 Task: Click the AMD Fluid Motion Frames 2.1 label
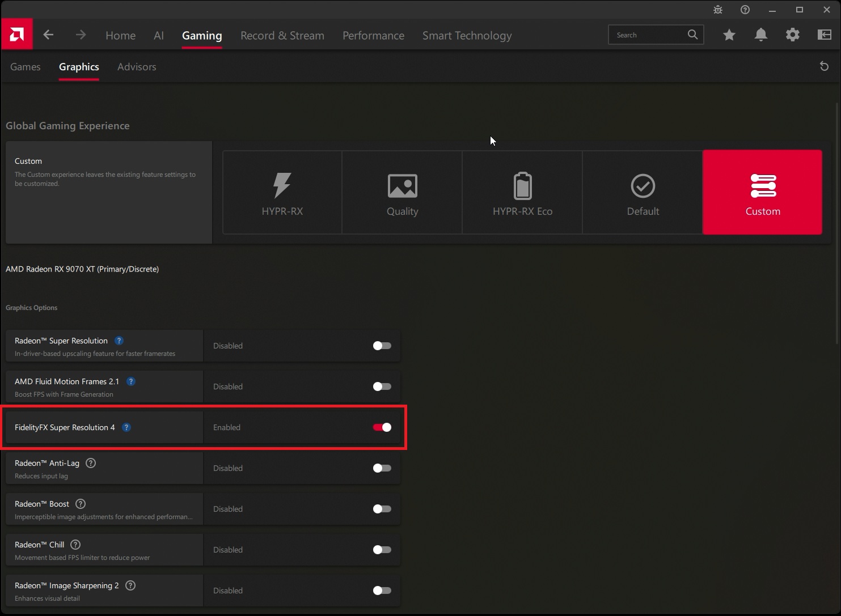point(67,381)
